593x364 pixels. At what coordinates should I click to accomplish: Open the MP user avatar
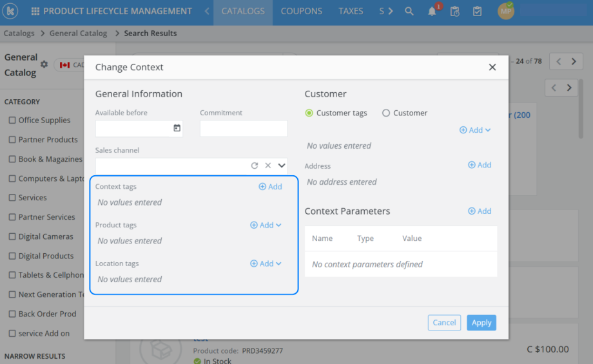pyautogui.click(x=505, y=12)
